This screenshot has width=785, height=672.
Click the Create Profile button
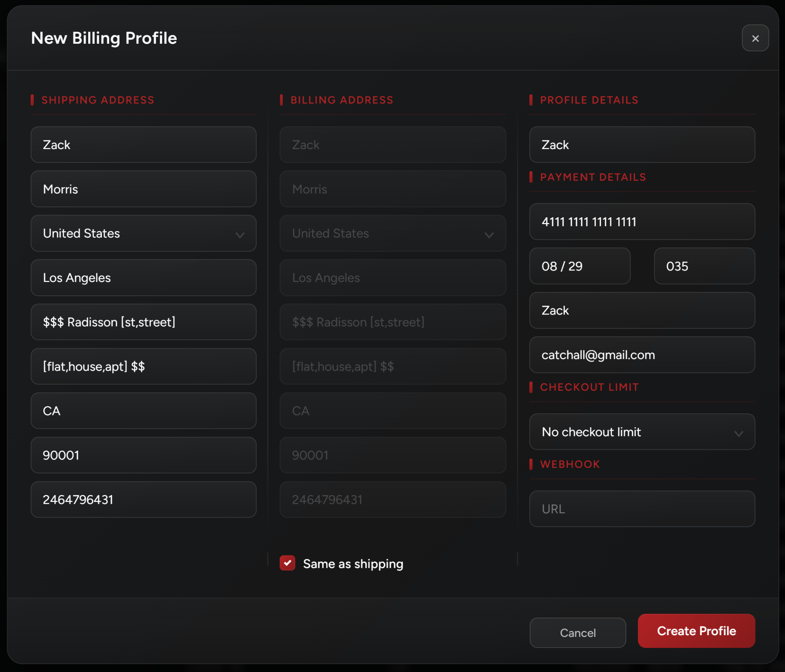coord(696,631)
